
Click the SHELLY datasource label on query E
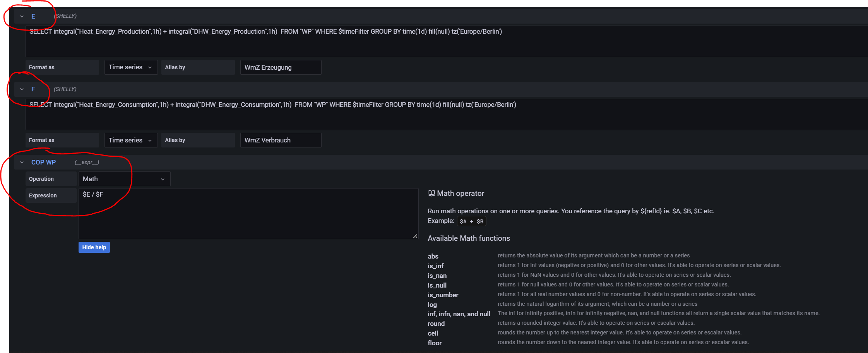[65, 16]
